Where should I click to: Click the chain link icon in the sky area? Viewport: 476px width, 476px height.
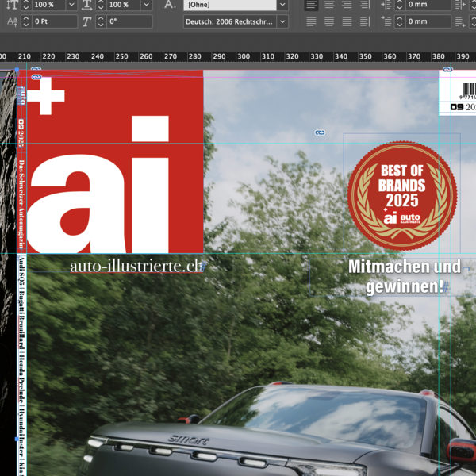(x=320, y=132)
